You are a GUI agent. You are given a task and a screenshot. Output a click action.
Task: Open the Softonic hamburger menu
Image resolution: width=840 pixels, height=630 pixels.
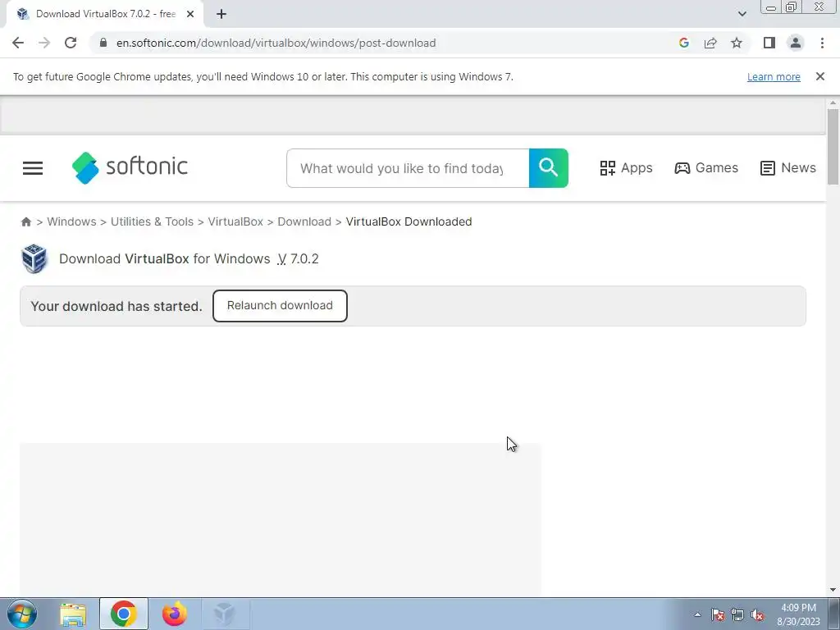(x=33, y=168)
